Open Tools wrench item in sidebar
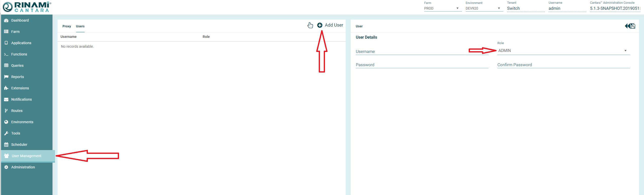The width and height of the screenshot is (644, 195). tap(16, 133)
